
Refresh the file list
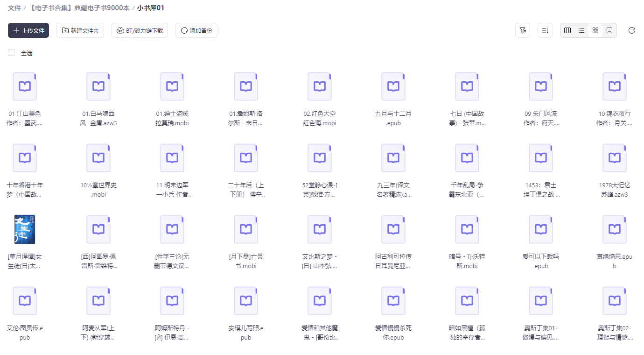click(632, 30)
